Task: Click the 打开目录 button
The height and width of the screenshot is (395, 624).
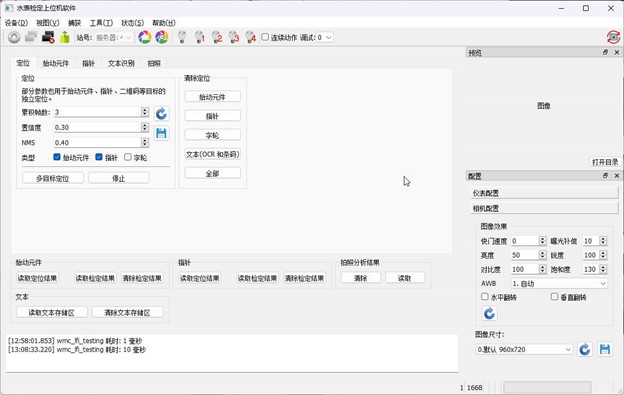Action: [605, 162]
